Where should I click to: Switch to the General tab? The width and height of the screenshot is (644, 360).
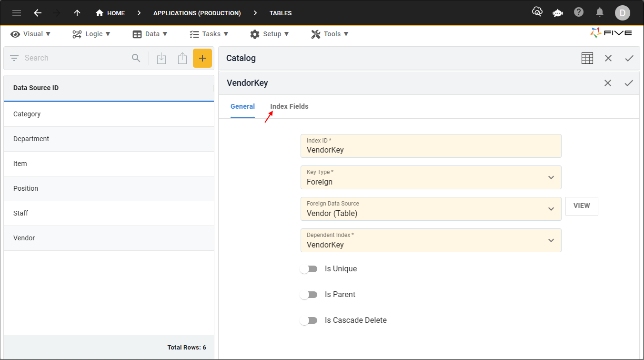click(242, 106)
